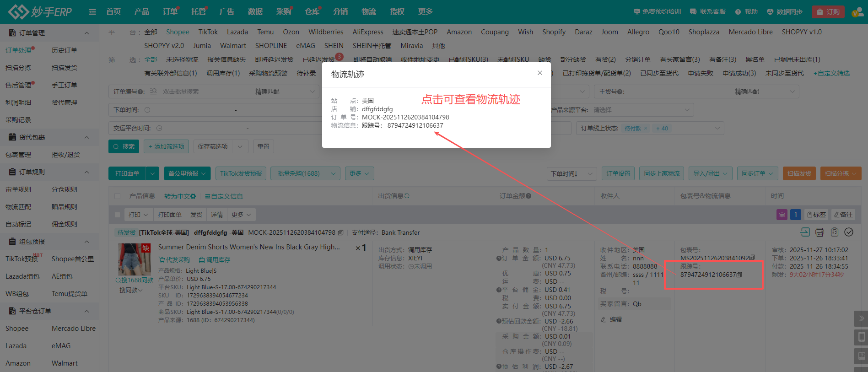Select the Amazon platform filter
The height and width of the screenshot is (372, 868).
[459, 32]
